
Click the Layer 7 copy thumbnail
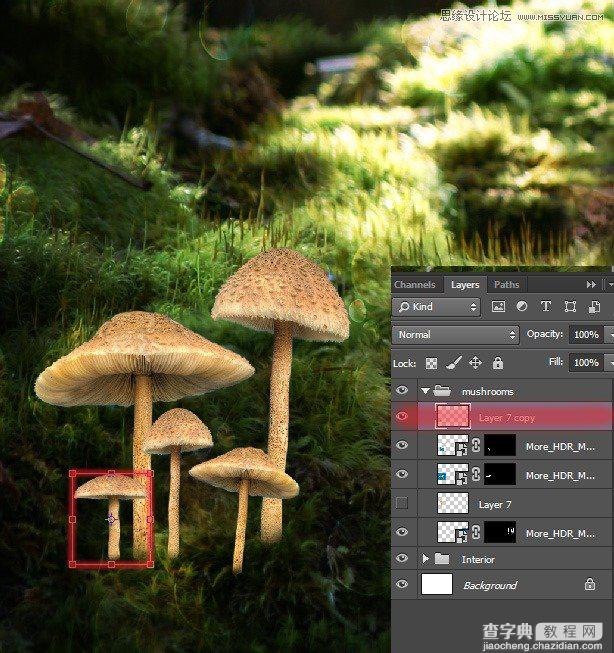(x=453, y=416)
